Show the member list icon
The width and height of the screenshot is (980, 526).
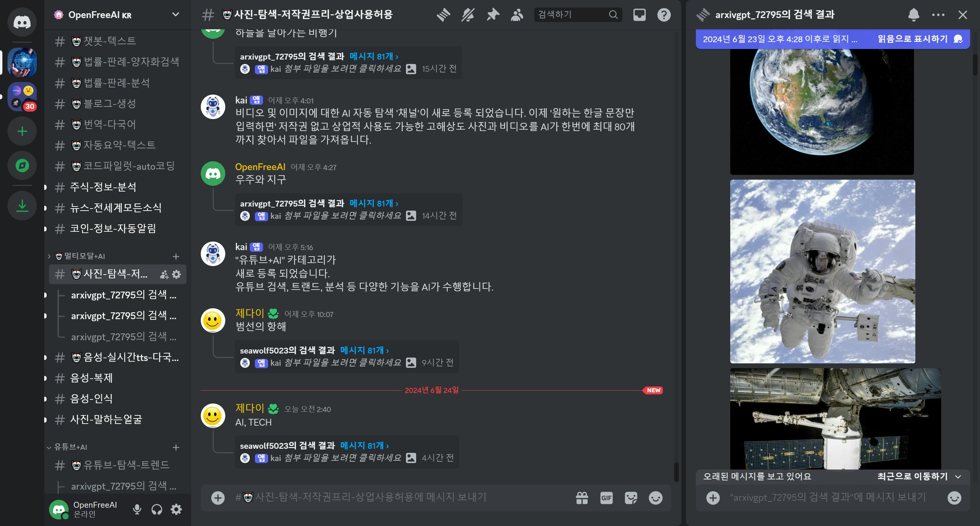click(x=517, y=15)
